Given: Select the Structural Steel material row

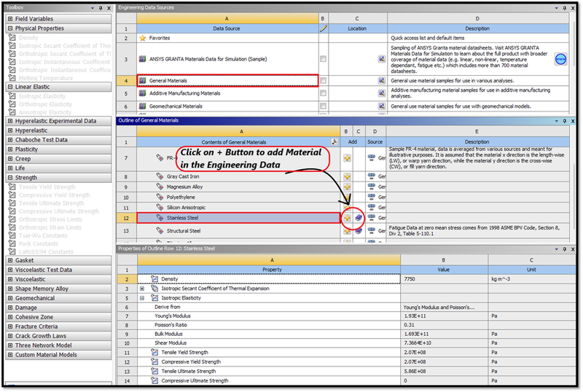Looking at the screenshot, I should [238, 231].
